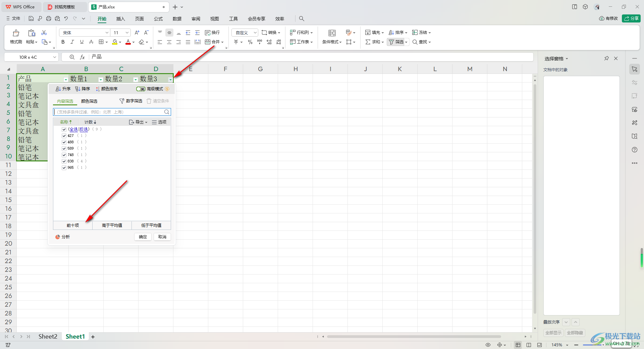This screenshot has height=349, width=644.
Task: Open the Formulas ribbon tab
Action: click(158, 19)
